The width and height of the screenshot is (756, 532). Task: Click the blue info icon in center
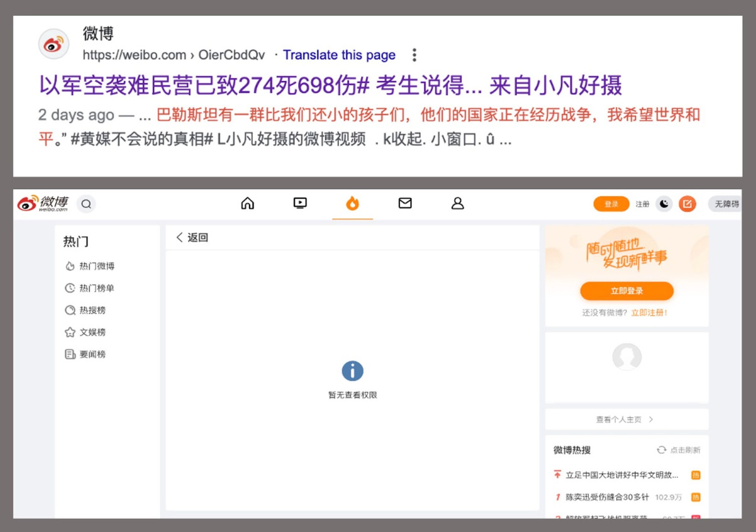click(352, 371)
